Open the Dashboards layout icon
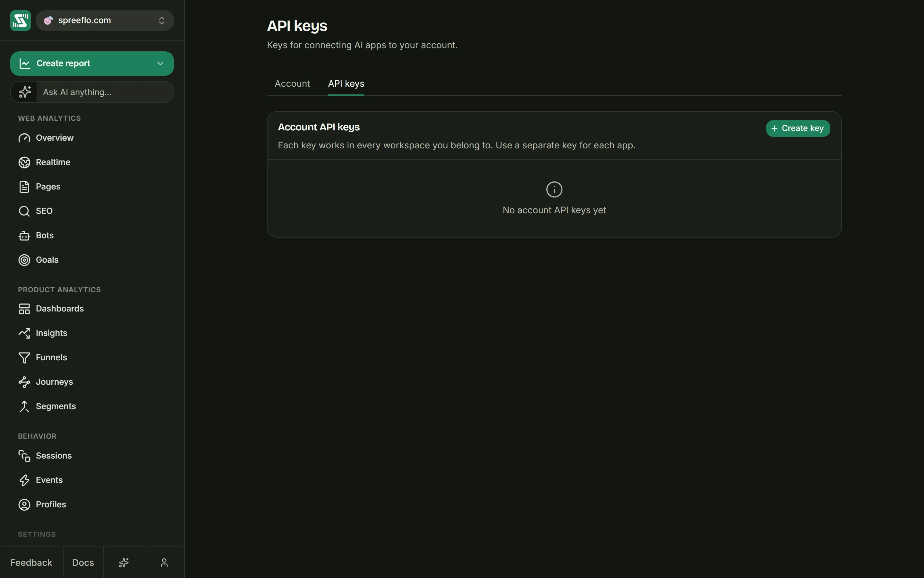 click(24, 309)
